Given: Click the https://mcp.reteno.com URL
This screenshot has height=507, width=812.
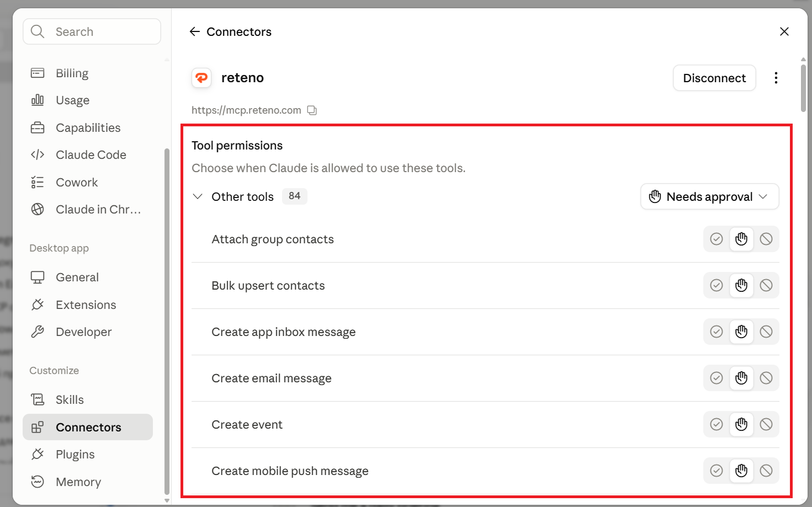Looking at the screenshot, I should [246, 110].
